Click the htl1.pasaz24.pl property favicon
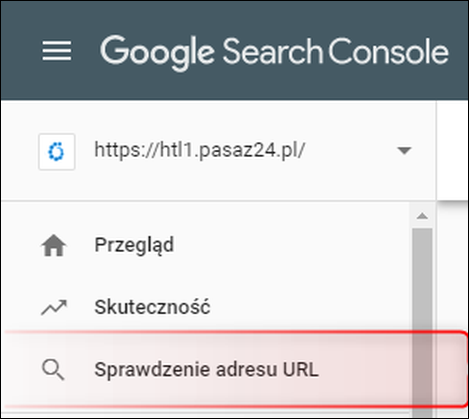 57,152
